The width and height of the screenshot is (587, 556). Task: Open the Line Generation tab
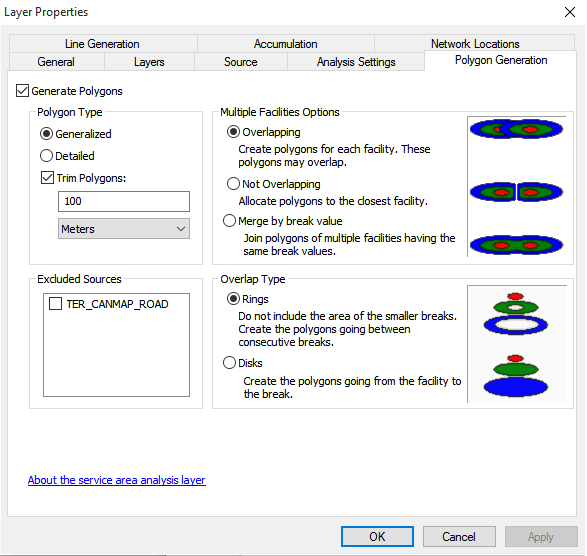tap(102, 44)
